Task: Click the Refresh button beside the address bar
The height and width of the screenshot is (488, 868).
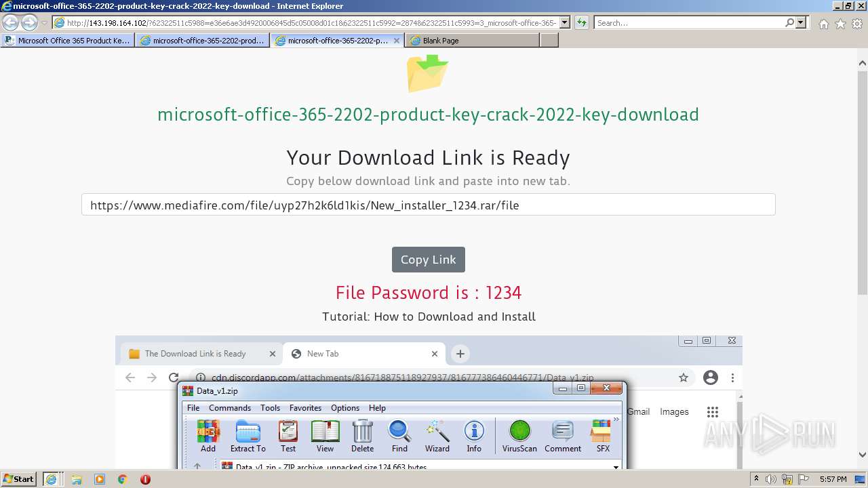Action: click(x=581, y=22)
